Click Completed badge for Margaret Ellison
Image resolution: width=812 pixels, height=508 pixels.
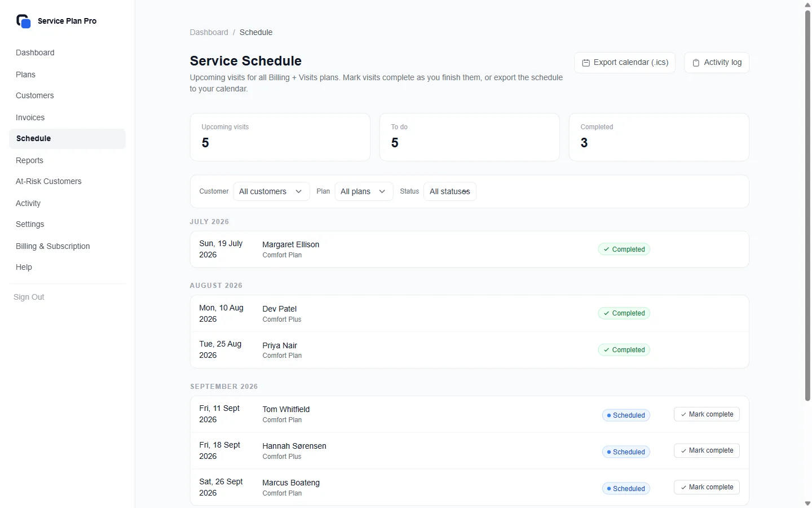[624, 249]
